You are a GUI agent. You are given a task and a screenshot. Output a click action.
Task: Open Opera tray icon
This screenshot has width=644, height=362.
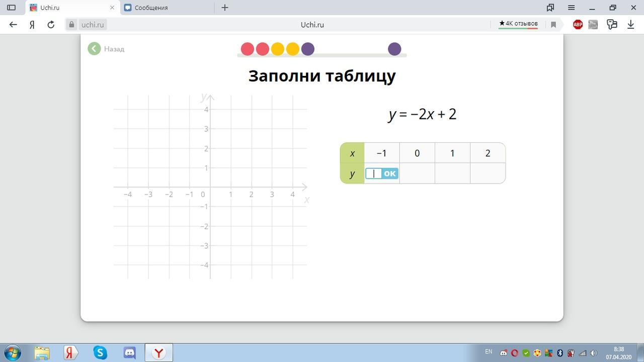click(x=515, y=353)
